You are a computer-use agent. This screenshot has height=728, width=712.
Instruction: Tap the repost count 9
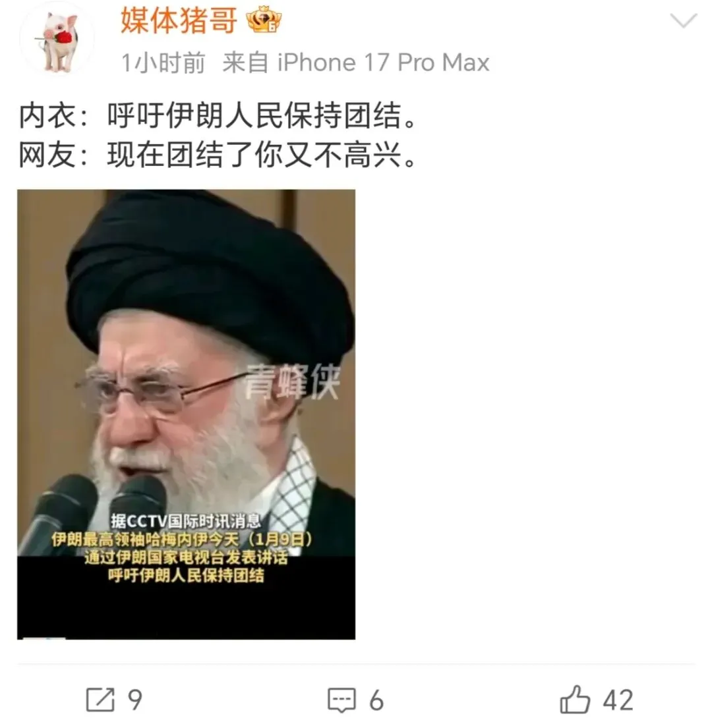coord(134,700)
